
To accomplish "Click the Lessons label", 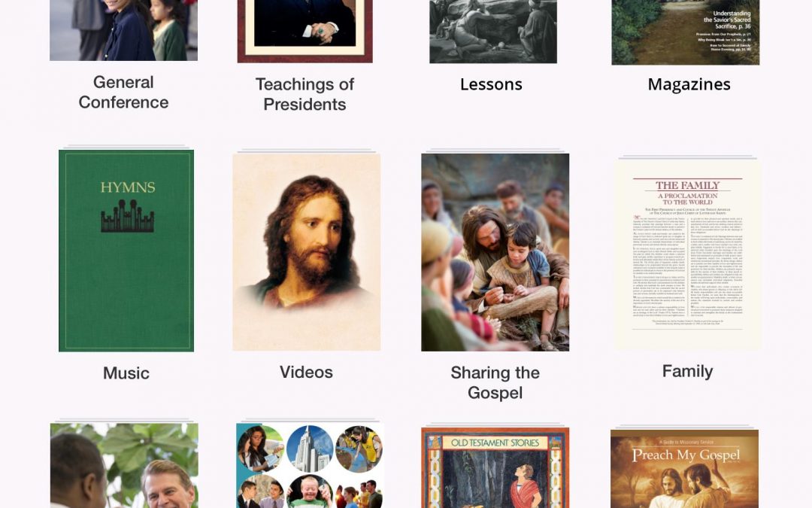I will tap(492, 84).
